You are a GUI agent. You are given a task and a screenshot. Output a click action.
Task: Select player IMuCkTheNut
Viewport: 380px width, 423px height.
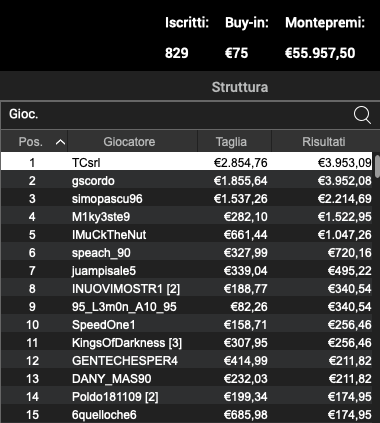tap(187, 235)
